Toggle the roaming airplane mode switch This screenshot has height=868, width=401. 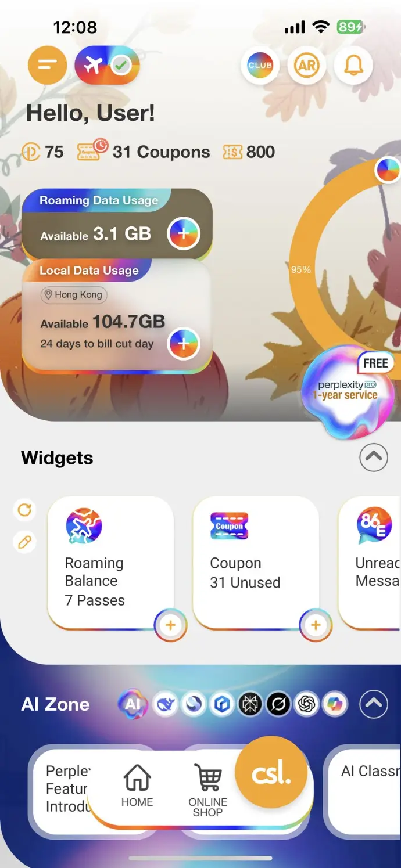point(107,66)
